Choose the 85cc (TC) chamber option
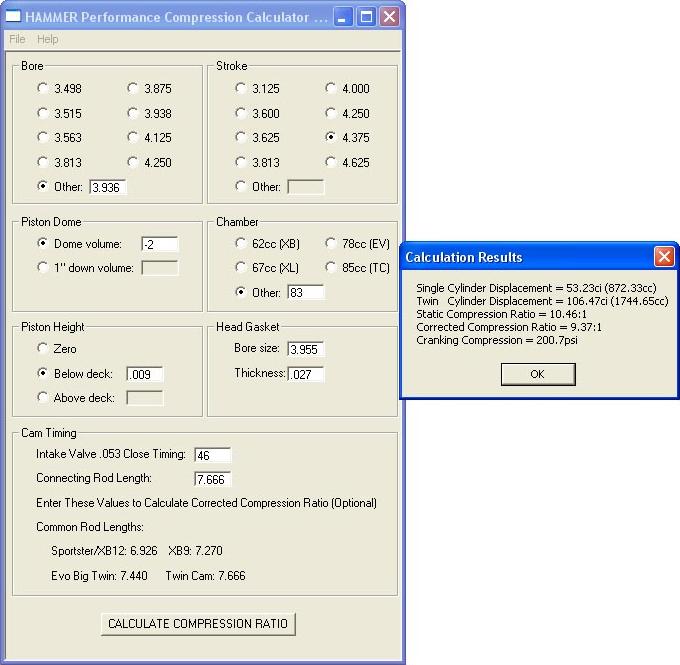Viewport: 680px width, 665px height. [331, 267]
